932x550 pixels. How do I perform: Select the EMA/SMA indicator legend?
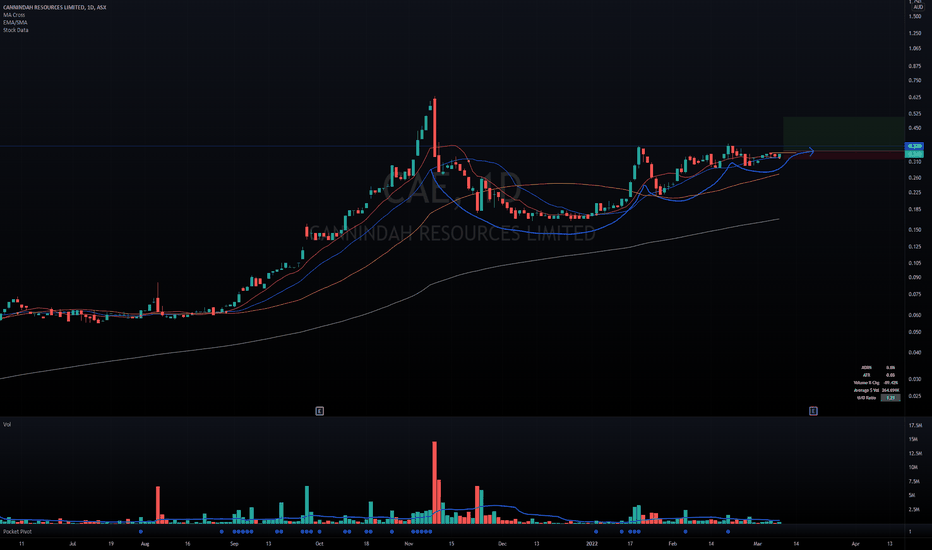15,23
